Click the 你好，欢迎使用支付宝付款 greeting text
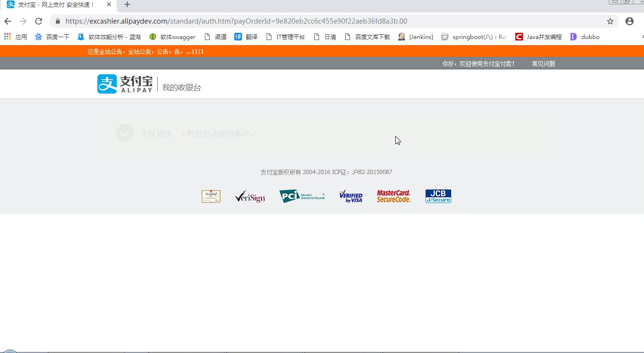This screenshot has height=353, width=644. click(x=479, y=64)
